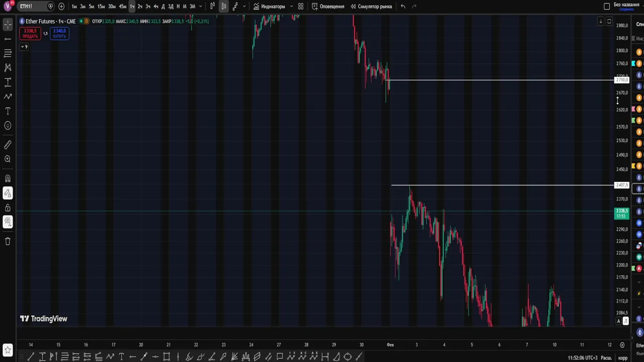This screenshot has height=362, width=644.
Task: Select the 1ч timeframe
Action: (132, 7)
